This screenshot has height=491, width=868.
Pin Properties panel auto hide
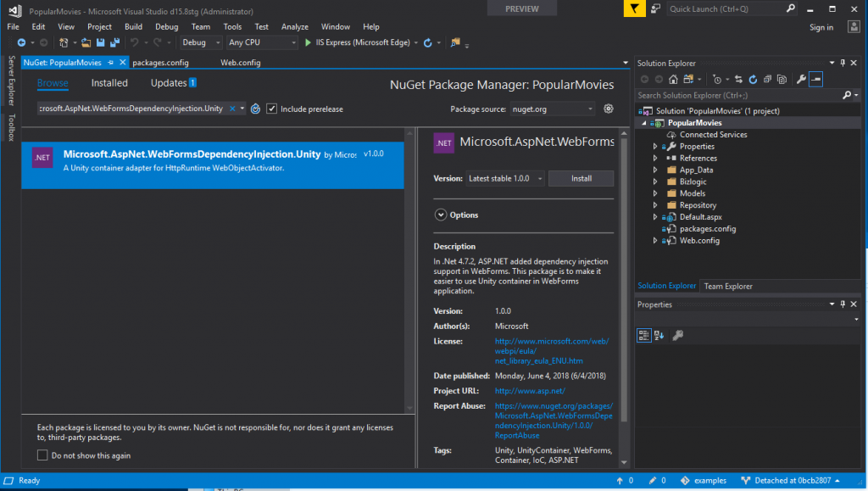(x=843, y=304)
